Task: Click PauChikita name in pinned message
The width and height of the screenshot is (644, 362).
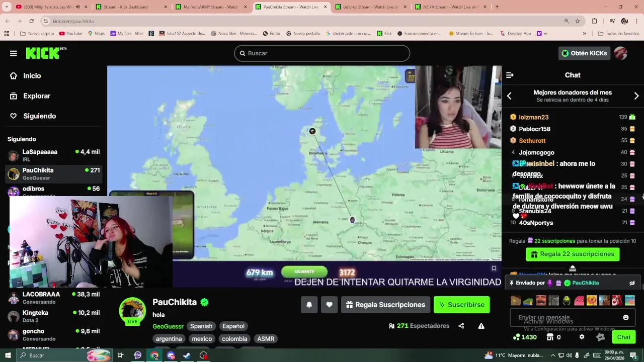Action: click(x=585, y=283)
